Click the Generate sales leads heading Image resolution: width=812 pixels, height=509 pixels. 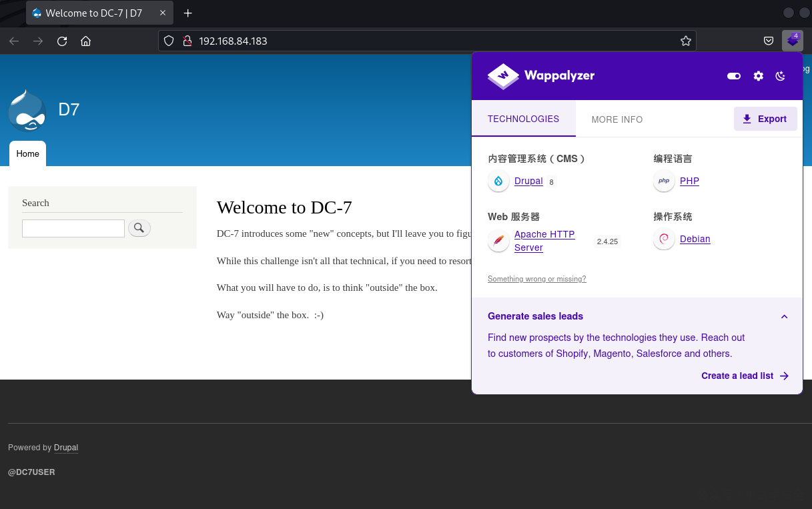tap(535, 316)
